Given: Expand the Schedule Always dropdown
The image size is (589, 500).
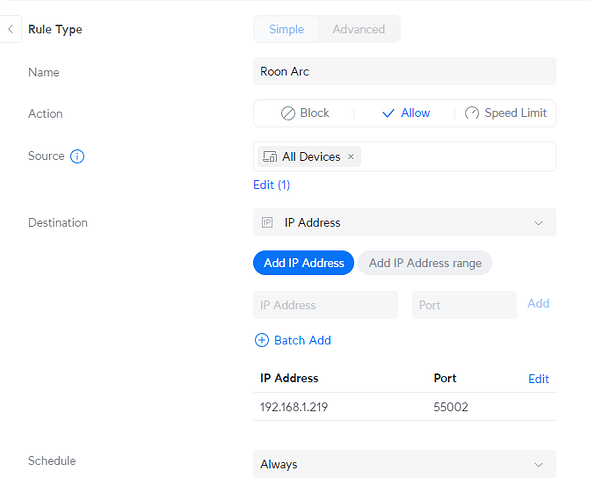Looking at the screenshot, I should (x=405, y=464).
